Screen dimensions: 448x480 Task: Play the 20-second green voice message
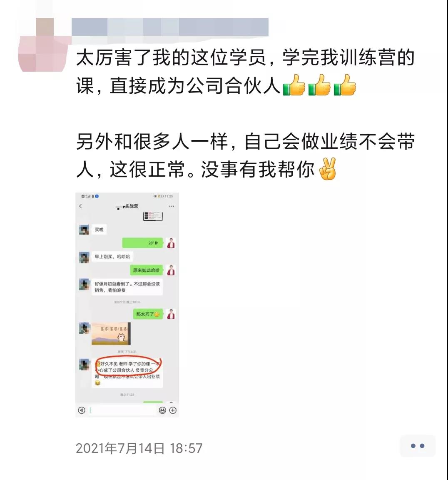(x=142, y=243)
